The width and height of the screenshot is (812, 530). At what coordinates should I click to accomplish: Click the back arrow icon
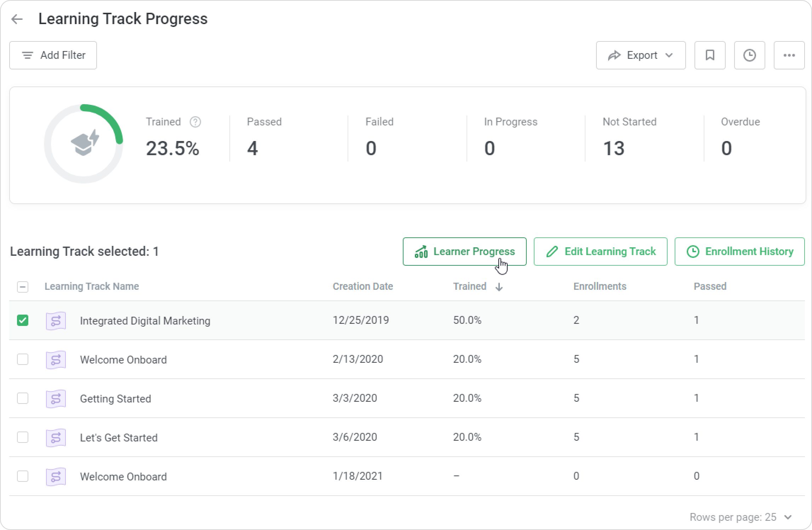pos(17,19)
